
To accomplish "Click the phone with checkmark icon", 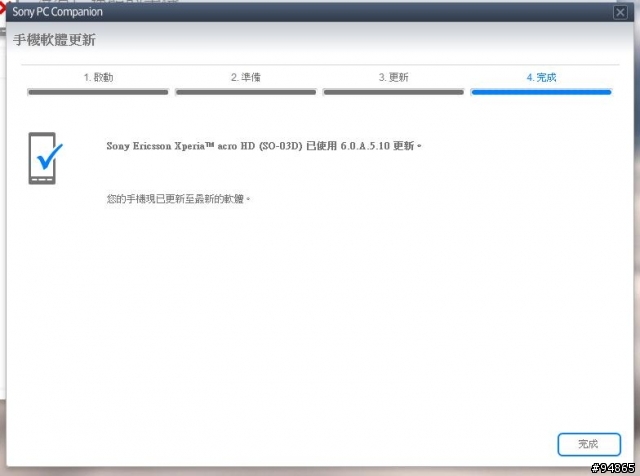I will pyautogui.click(x=45, y=158).
